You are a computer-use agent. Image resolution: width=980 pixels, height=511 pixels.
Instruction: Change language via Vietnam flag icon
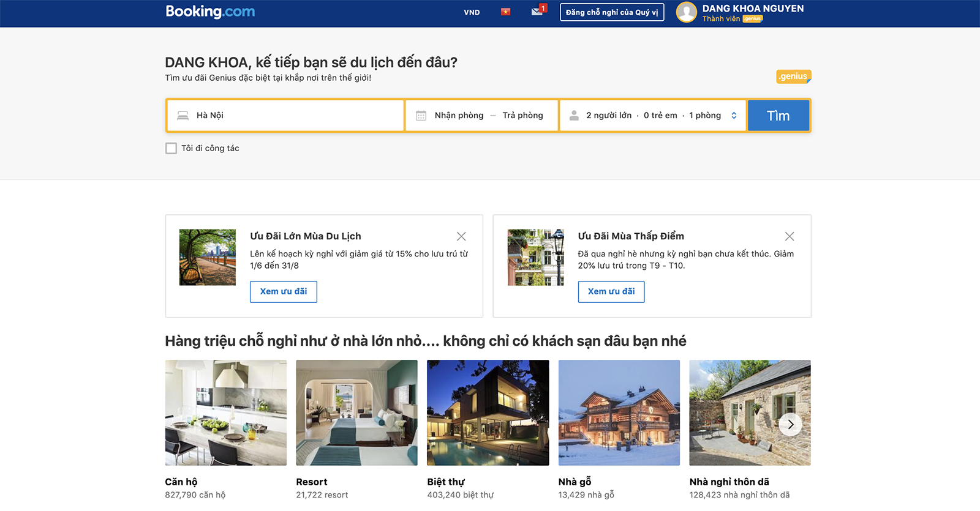[x=505, y=12]
